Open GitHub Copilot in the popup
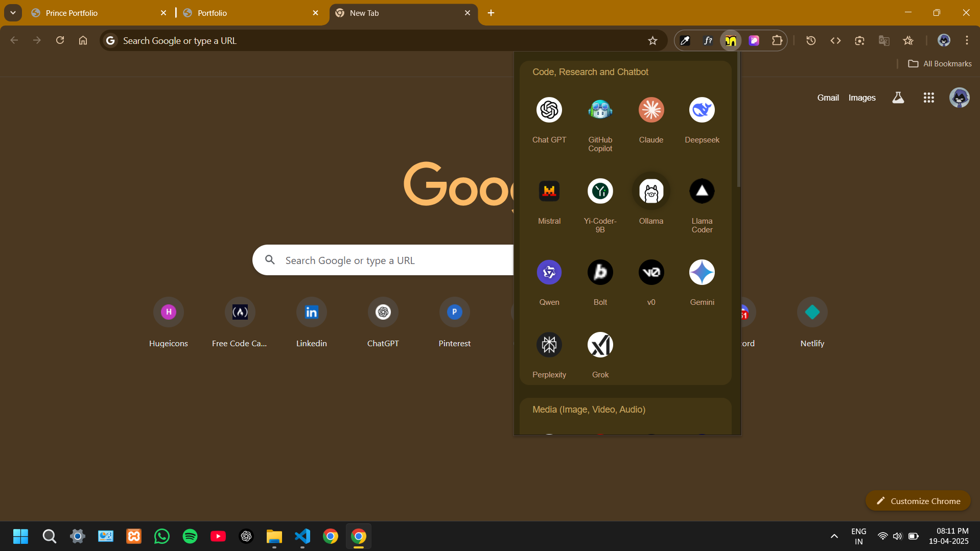This screenshot has height=551, width=980. (x=600, y=110)
